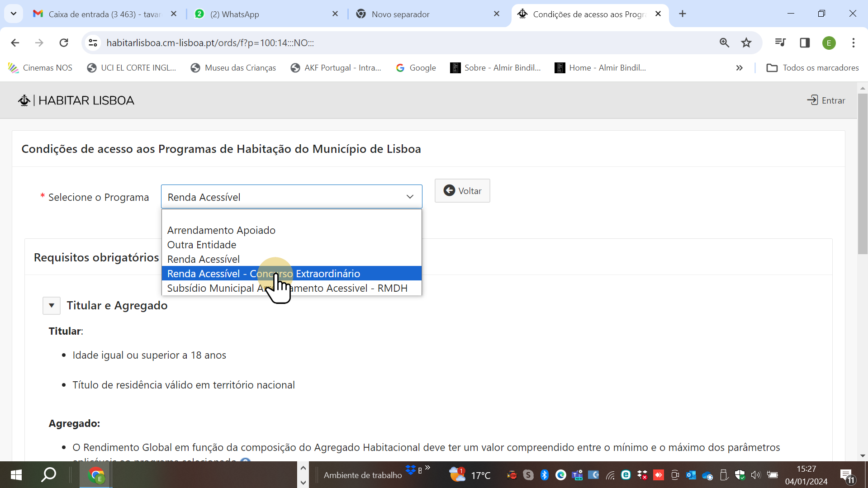Click the Bluetooth icon in the system tray
Image resolution: width=868 pixels, height=488 pixels.
[x=545, y=474]
